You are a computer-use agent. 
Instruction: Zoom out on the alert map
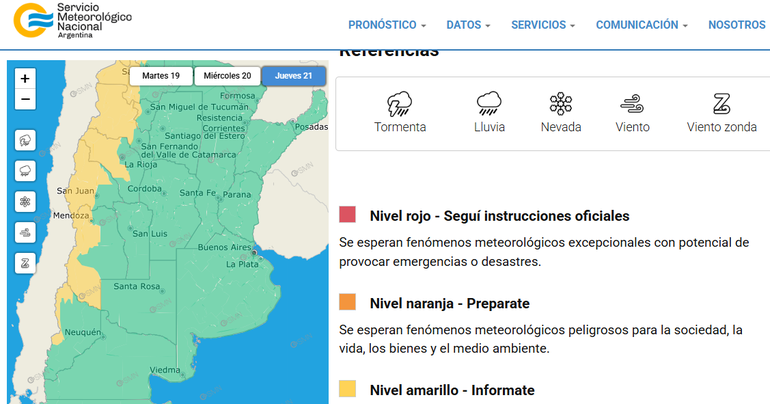tap(25, 99)
